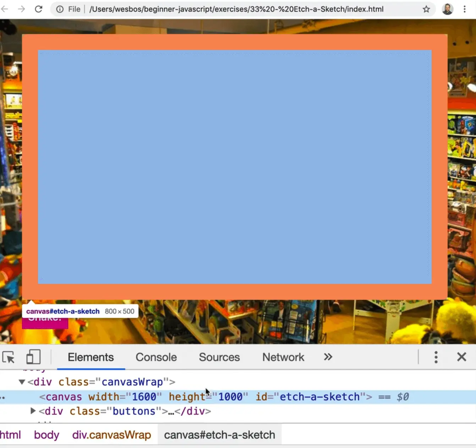Activate the inspect element picker
Viewport: 476px width, 448px height.
pyautogui.click(x=9, y=357)
